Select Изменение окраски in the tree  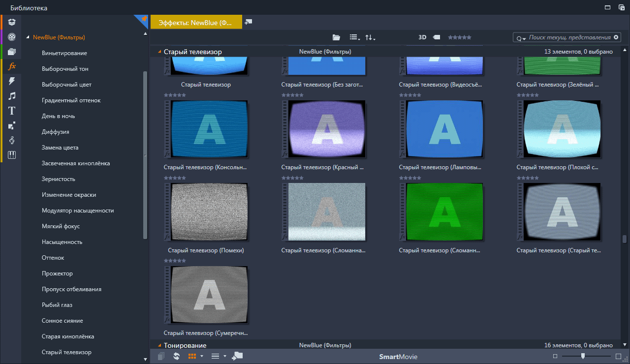coord(69,195)
